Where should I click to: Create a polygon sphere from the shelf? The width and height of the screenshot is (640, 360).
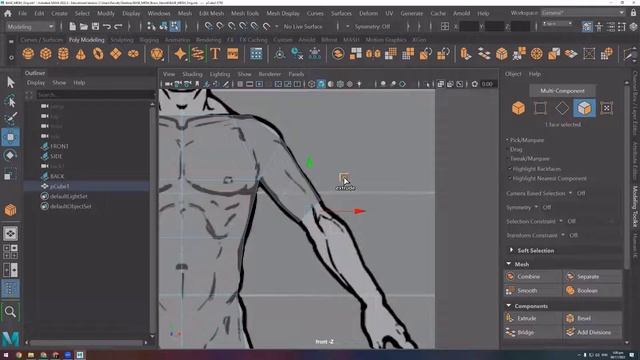point(28,53)
